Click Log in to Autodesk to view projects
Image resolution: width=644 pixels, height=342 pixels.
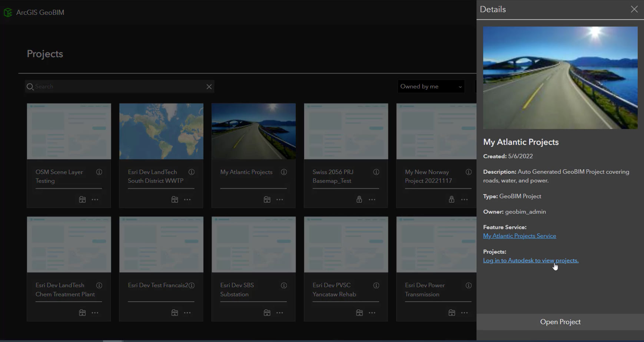[531, 260]
